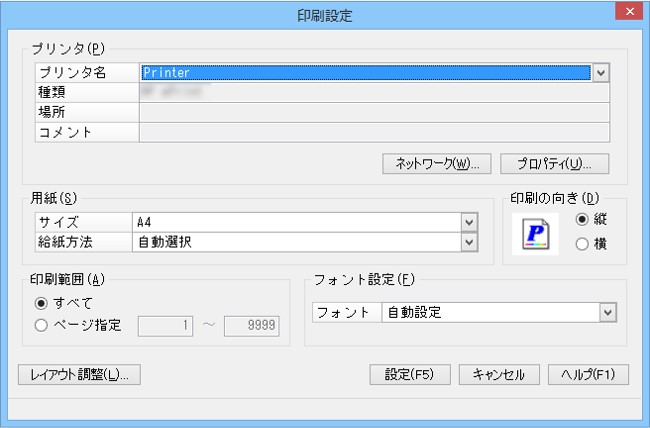The image size is (650, 428).
Task: Expand the サイズ paper size dropdown
Action: (x=467, y=222)
